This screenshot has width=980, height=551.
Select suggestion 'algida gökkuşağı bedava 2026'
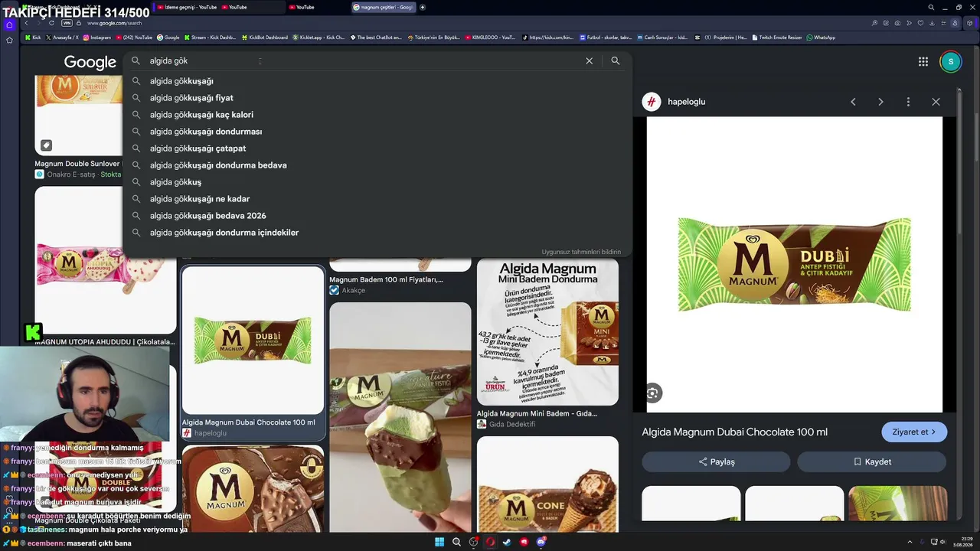(377, 216)
